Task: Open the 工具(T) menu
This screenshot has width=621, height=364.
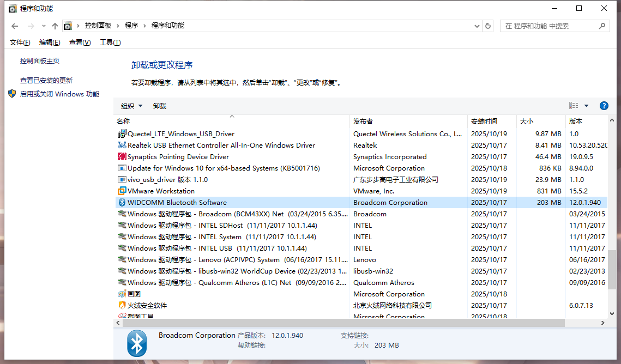Action: (110, 43)
